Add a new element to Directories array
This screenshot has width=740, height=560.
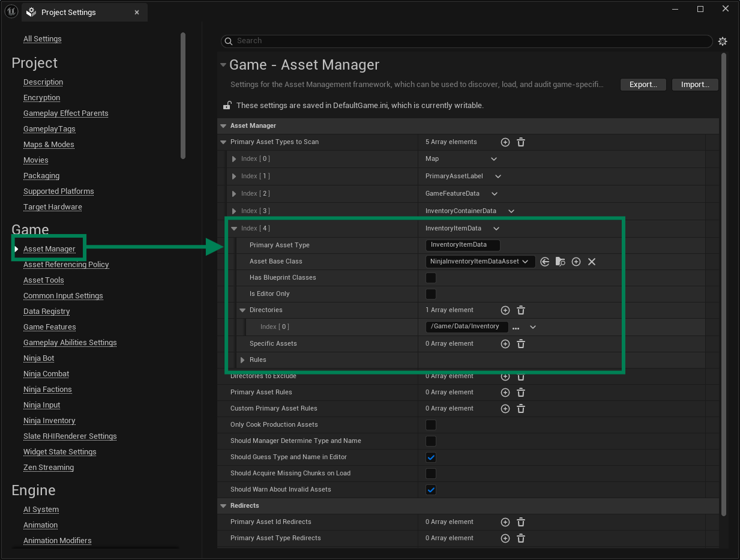pos(505,310)
